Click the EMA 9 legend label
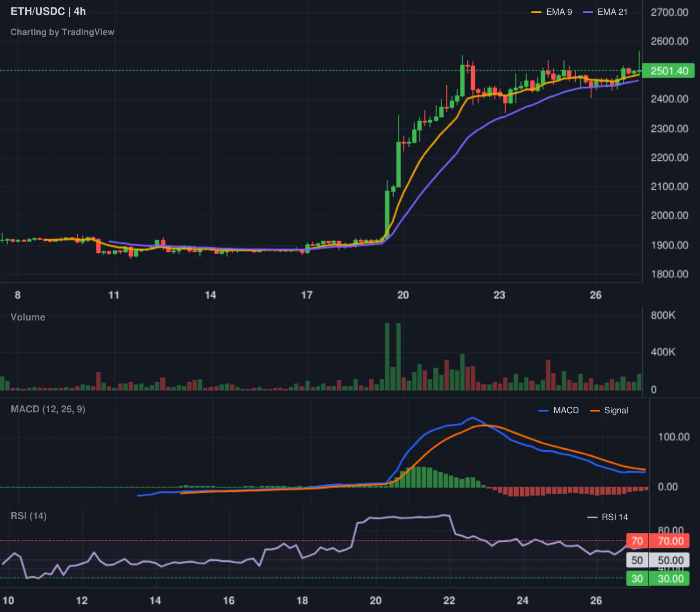The image size is (700, 612). [x=559, y=12]
